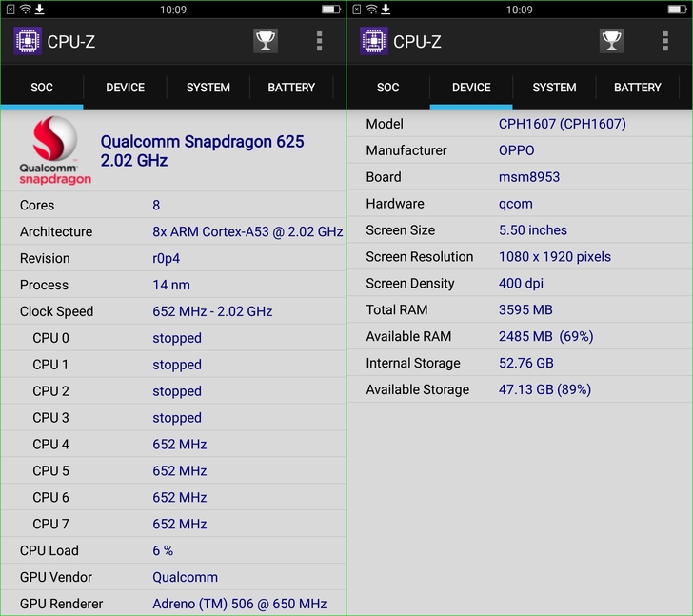This screenshot has width=693, height=616.
Task: Tap the download status icon in left screen
Action: pyautogui.click(x=39, y=9)
